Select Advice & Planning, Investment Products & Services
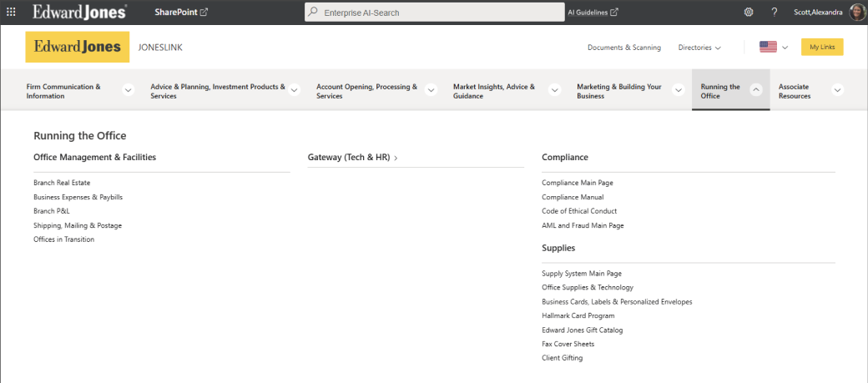 click(218, 91)
